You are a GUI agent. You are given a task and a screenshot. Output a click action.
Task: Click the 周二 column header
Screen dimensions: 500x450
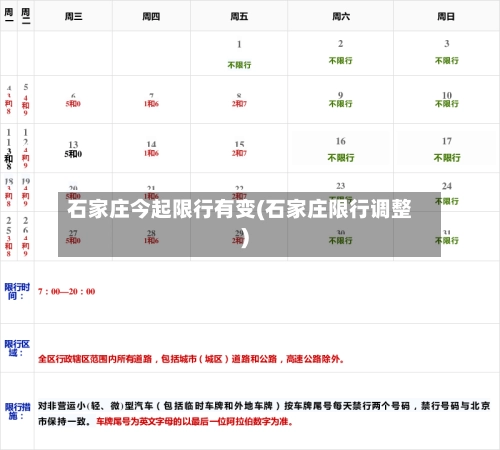26,16
